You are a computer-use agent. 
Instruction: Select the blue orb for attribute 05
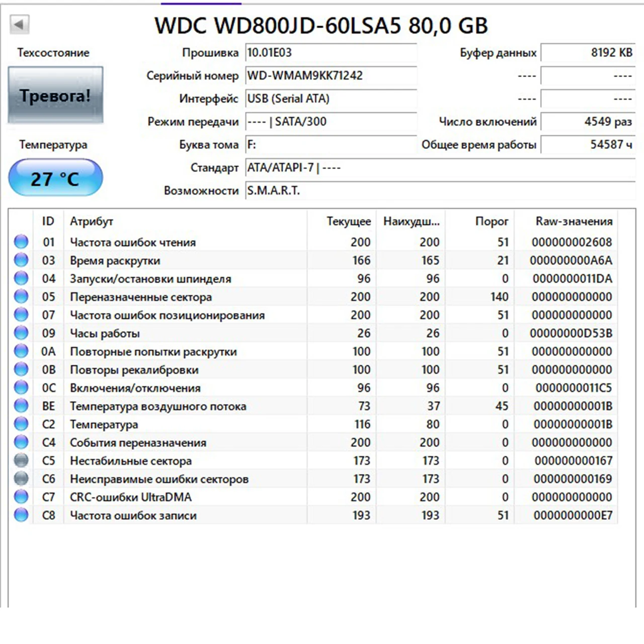coord(21,297)
